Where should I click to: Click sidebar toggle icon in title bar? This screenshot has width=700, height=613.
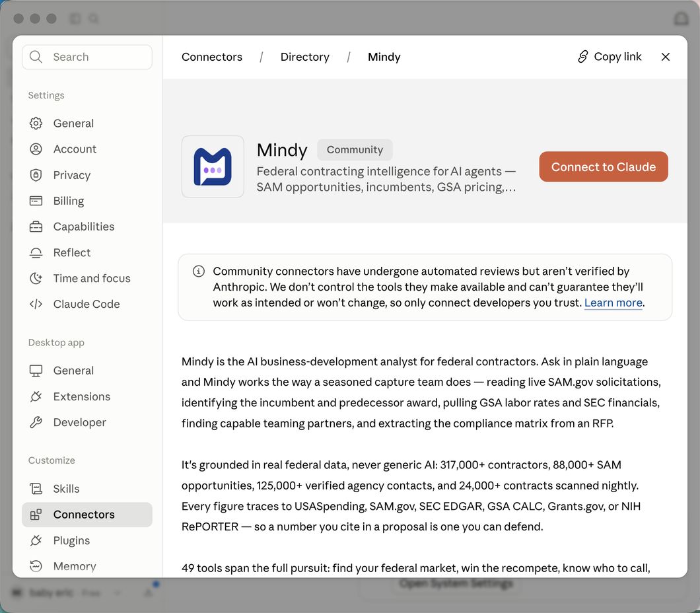[x=75, y=18]
